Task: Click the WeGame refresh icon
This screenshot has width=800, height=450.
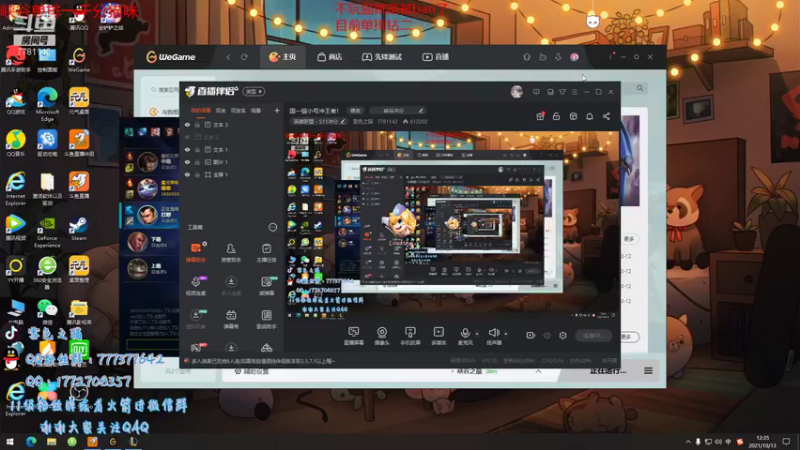Action: click(244, 57)
